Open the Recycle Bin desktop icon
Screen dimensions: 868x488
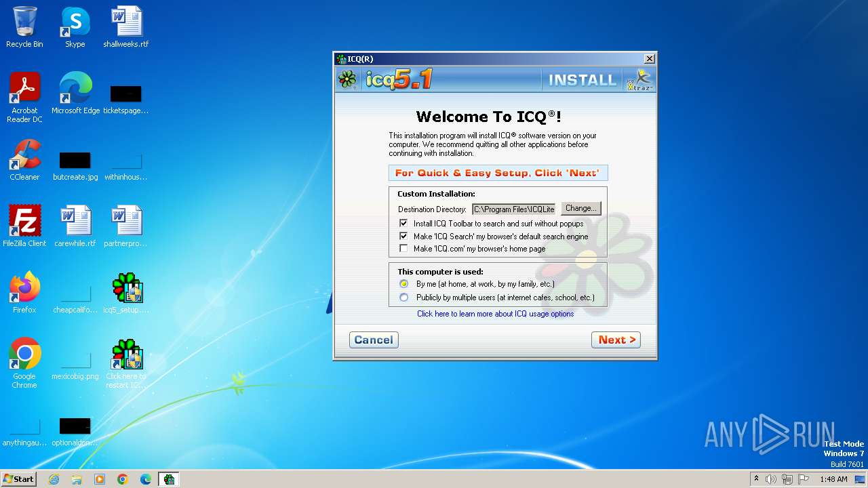point(24,27)
